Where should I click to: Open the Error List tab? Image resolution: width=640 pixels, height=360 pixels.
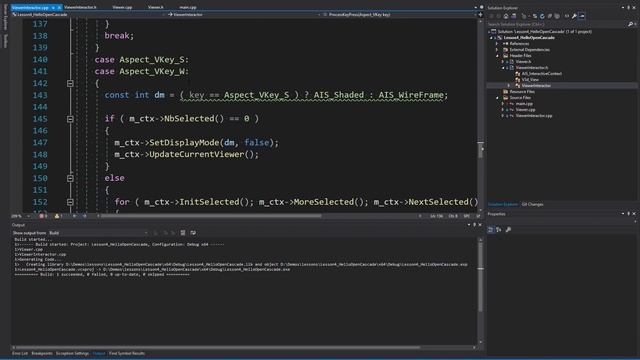point(20,353)
